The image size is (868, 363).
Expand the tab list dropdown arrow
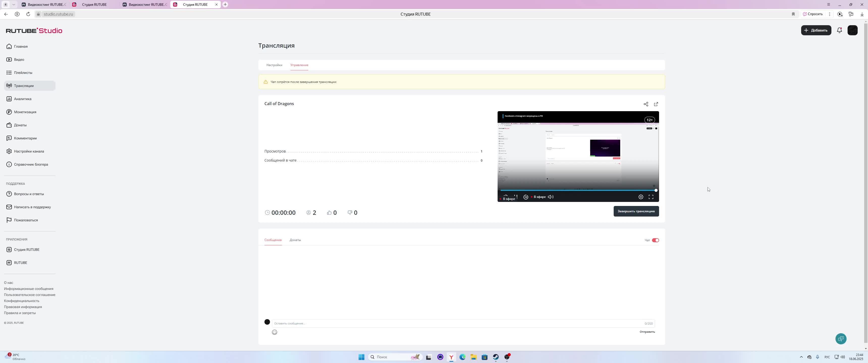click(x=13, y=5)
